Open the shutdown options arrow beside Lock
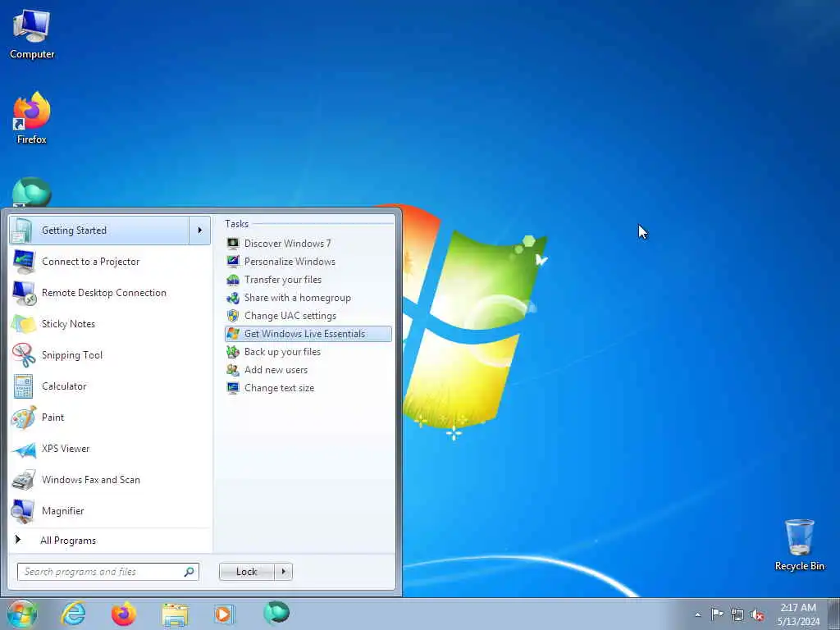Screen dimensions: 840x630 pos(283,572)
